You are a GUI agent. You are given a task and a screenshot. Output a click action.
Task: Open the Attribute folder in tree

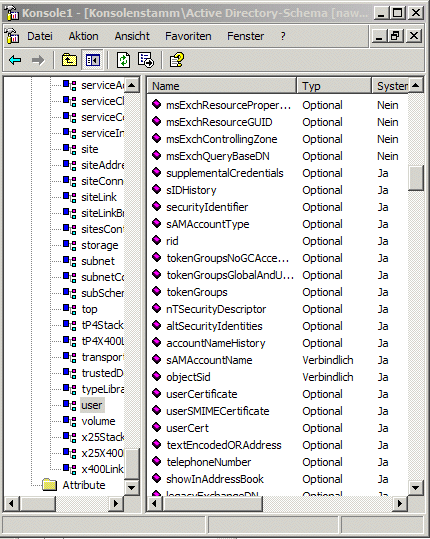(x=84, y=485)
